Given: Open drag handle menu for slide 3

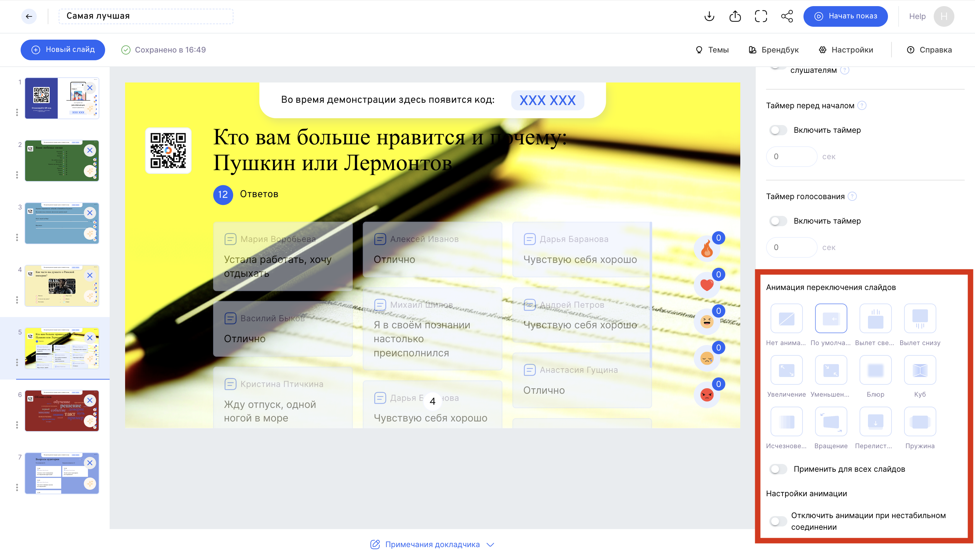Looking at the screenshot, I should [17, 237].
